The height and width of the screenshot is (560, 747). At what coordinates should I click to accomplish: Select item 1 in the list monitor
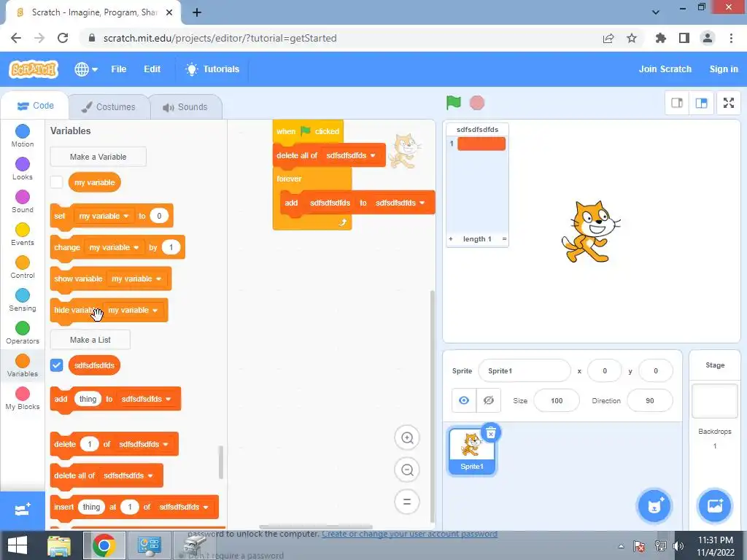tap(481, 144)
